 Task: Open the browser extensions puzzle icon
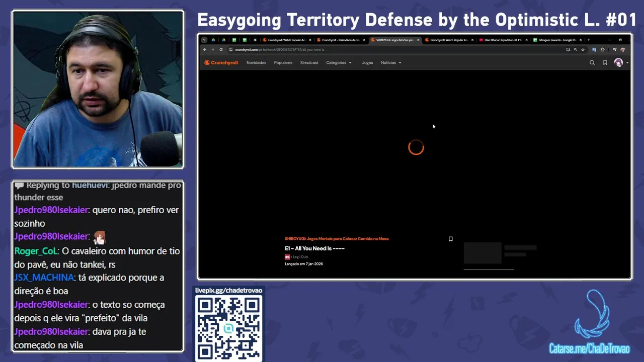click(602, 50)
